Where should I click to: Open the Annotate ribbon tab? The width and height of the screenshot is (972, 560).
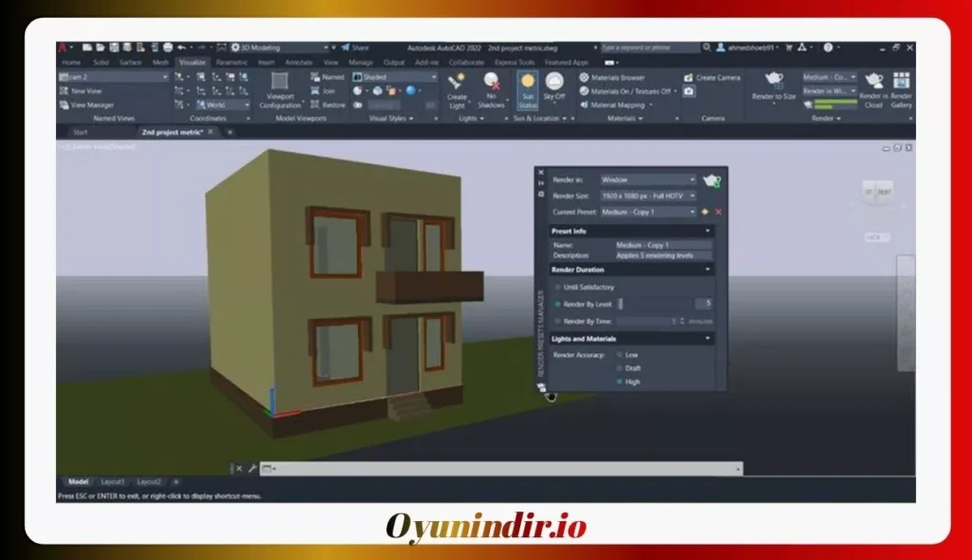(x=299, y=63)
